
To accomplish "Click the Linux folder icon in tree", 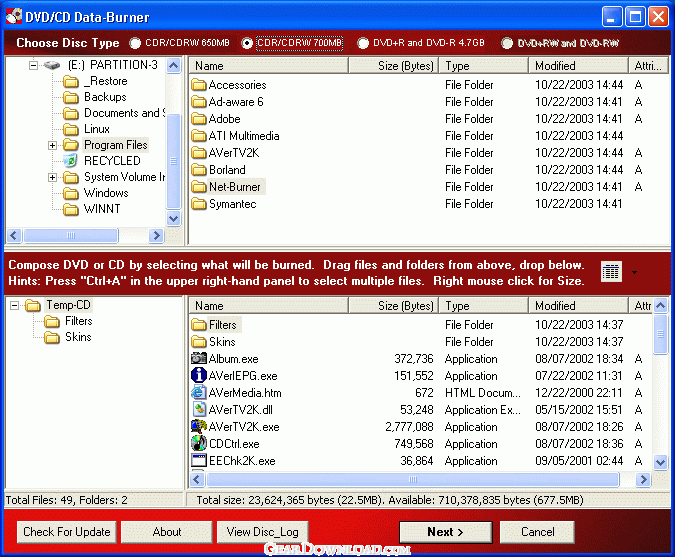I will pos(71,129).
